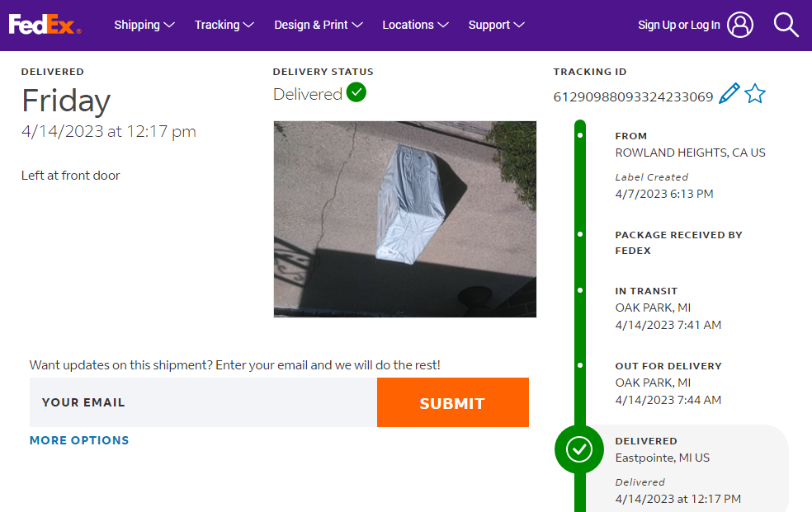Add shipment to favorites with star icon
This screenshot has width=812, height=512.
pos(754,94)
